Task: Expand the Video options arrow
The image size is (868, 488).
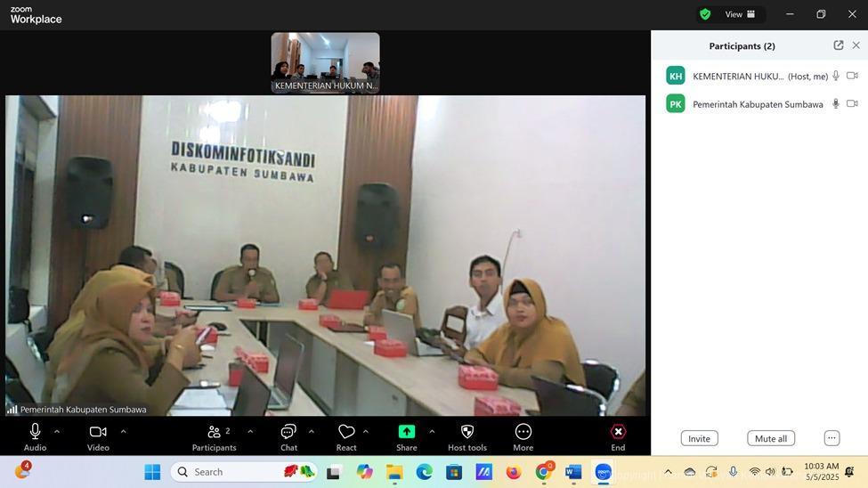Action: 123,432
